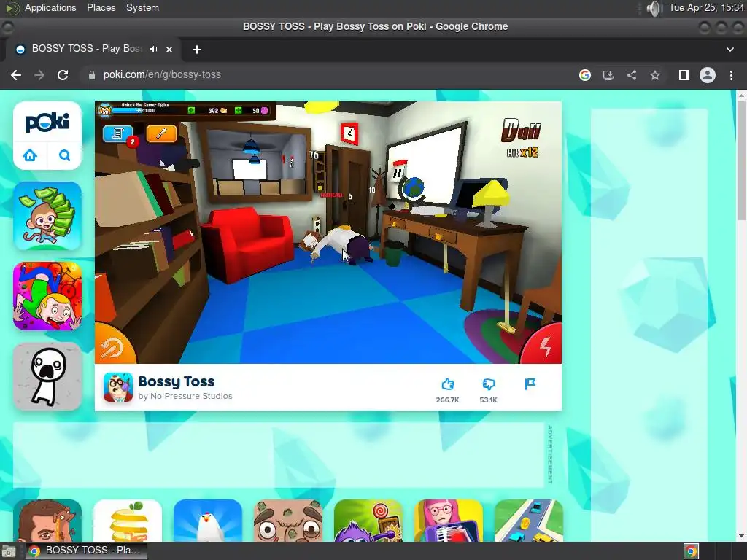
Task: Click the scrollbar down arrow
Action: pyautogui.click(x=741, y=537)
